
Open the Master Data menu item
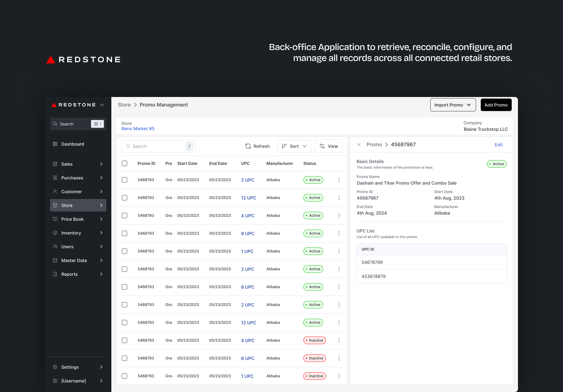coord(78,260)
